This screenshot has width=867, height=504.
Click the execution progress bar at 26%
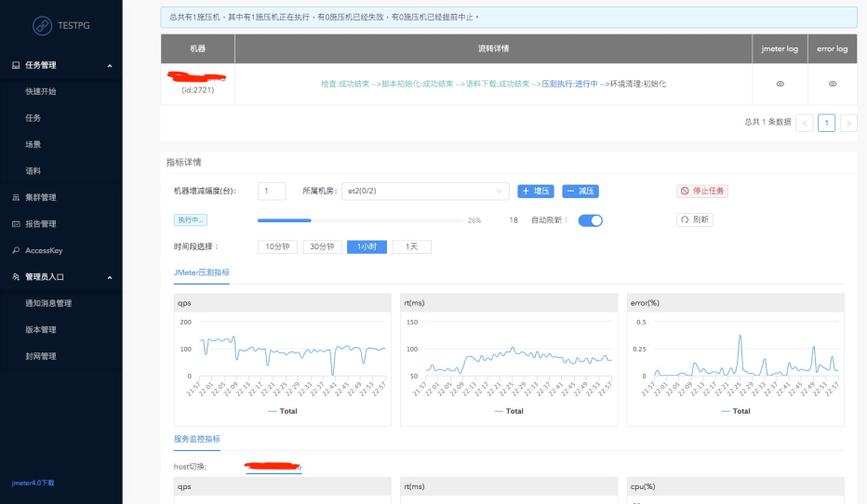(360, 220)
